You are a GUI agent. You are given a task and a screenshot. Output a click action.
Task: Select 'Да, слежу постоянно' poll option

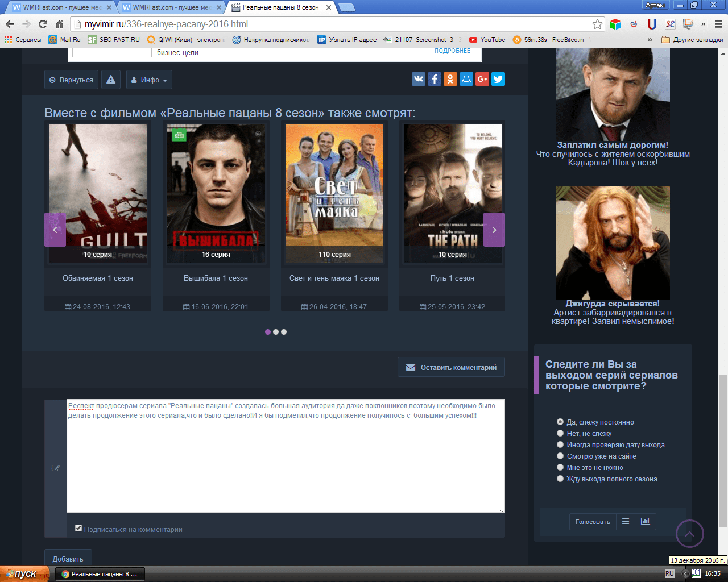coord(560,422)
